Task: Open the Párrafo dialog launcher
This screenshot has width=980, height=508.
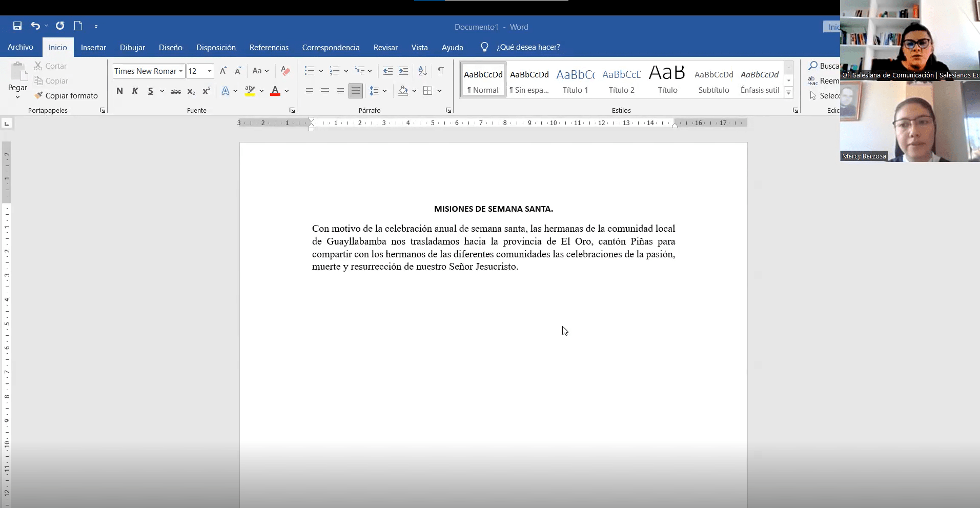Action: [x=448, y=110]
